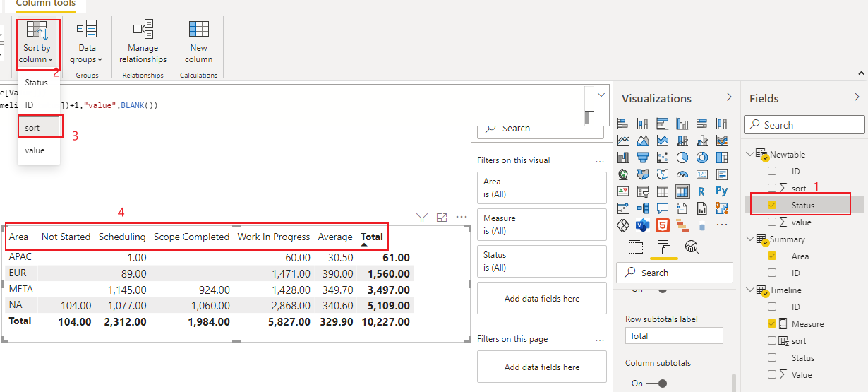Check the Value field under Timeline
Screen dimensions: 868x392
click(x=772, y=374)
